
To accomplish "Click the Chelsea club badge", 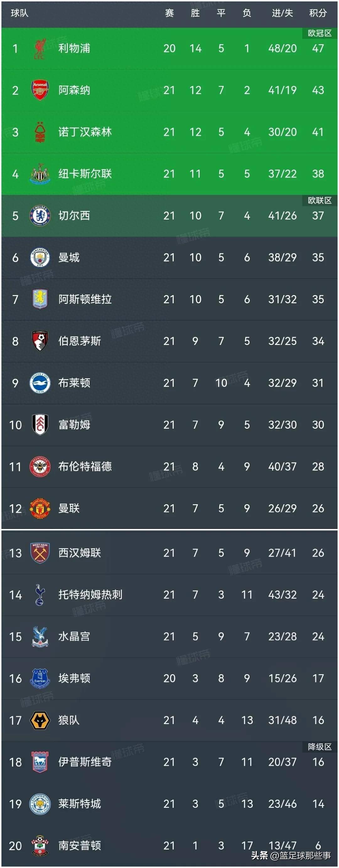I will pos(40,216).
